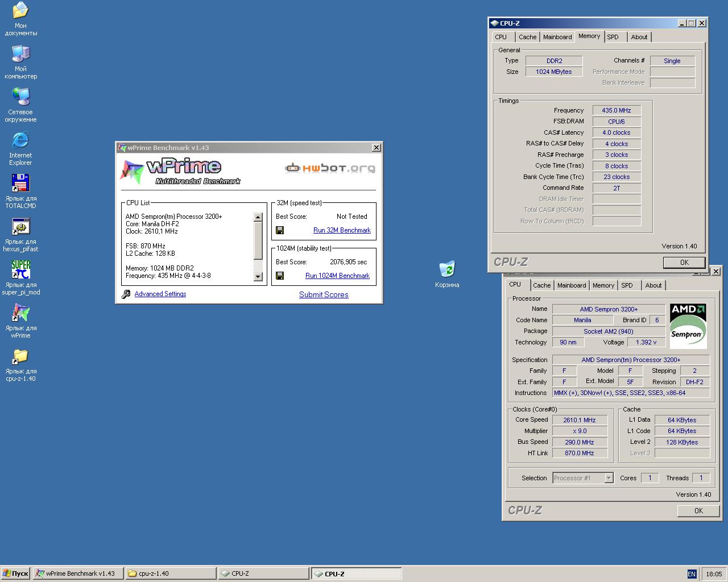Click save icon next to 32M benchmark
This screenshot has height=582, width=728.
click(x=280, y=230)
